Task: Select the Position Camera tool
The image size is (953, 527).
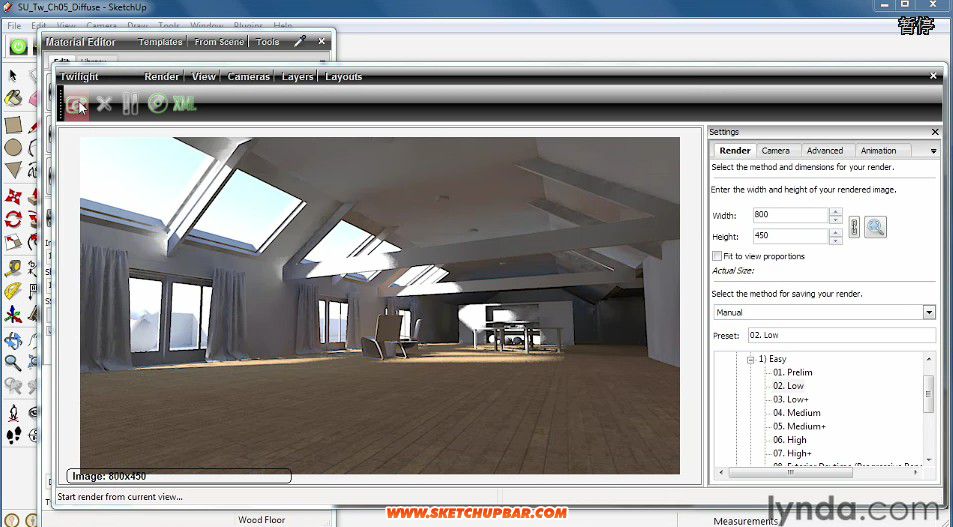Action: 13,413
